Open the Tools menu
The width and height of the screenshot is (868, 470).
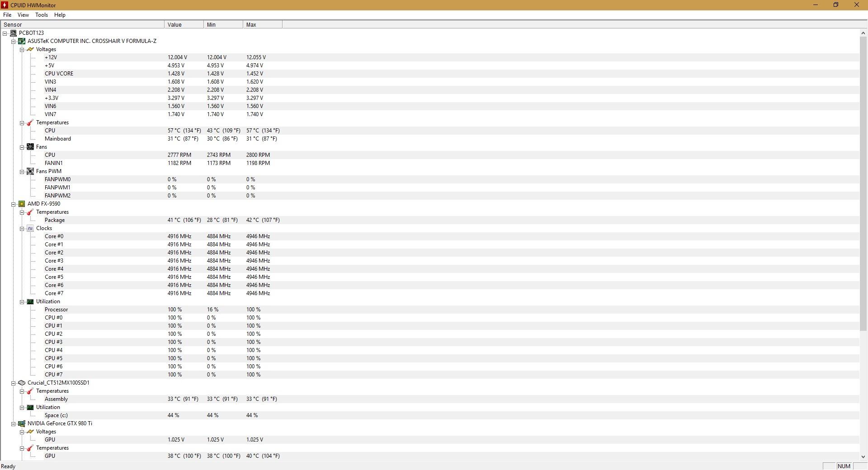click(x=42, y=15)
